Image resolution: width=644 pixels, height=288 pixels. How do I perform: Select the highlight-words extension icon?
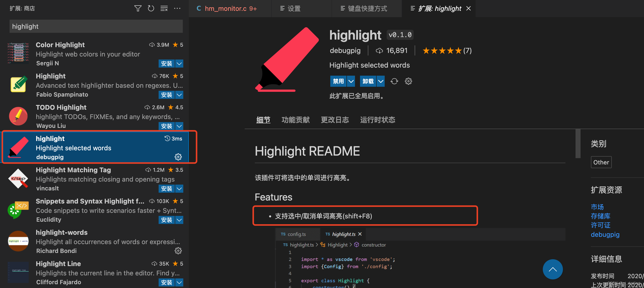(x=18, y=241)
